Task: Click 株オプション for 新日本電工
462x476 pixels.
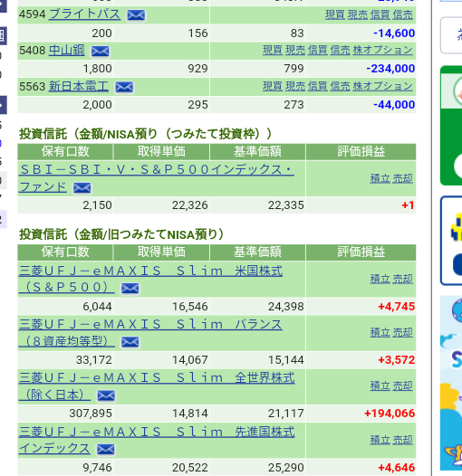Action: click(x=382, y=86)
